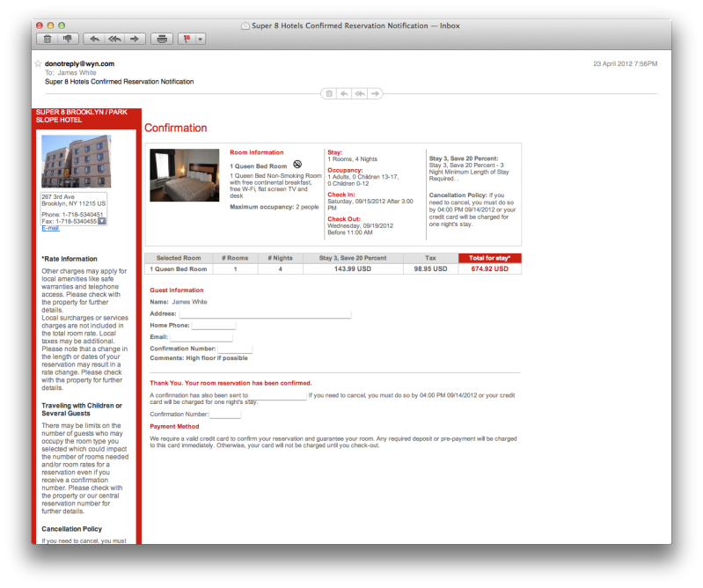Click the Occupancy label
The width and height of the screenshot is (703, 588).
(x=345, y=171)
